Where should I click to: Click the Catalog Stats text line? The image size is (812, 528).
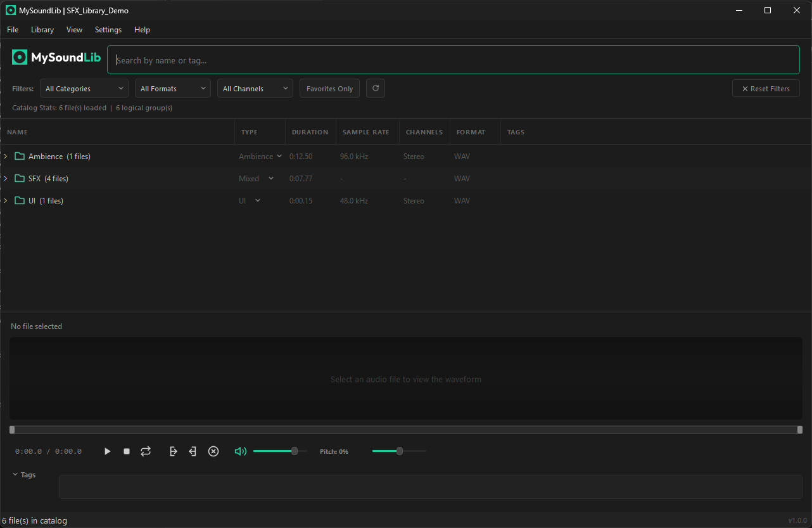(x=92, y=108)
